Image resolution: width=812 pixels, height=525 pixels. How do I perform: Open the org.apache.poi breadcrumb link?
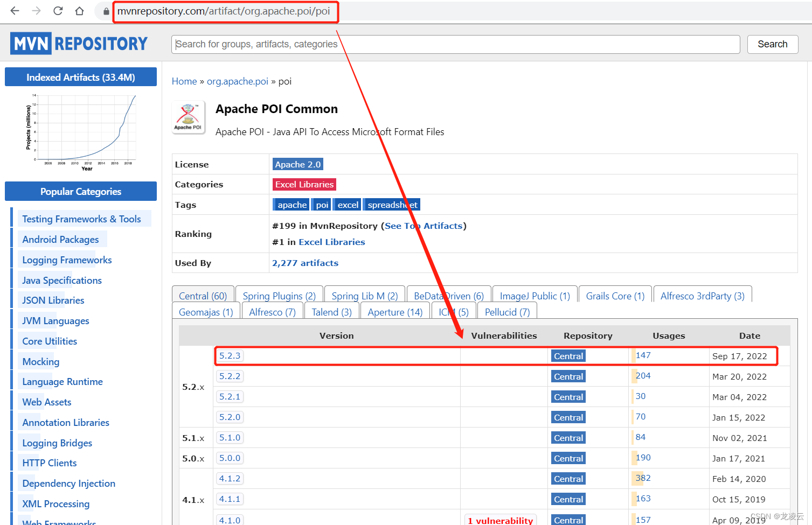pos(238,81)
